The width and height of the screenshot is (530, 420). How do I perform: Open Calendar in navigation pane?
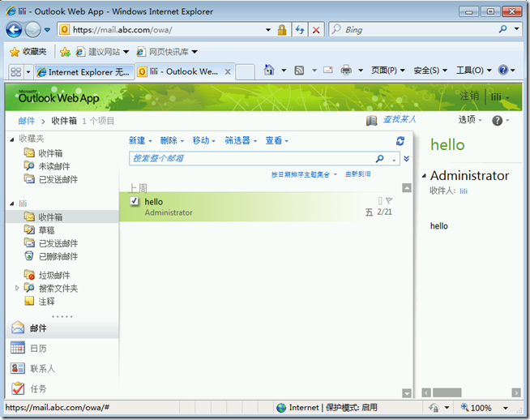62,349
